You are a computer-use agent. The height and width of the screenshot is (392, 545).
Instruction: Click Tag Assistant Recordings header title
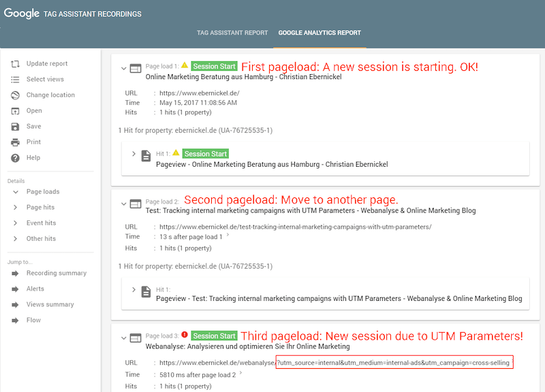(93, 14)
